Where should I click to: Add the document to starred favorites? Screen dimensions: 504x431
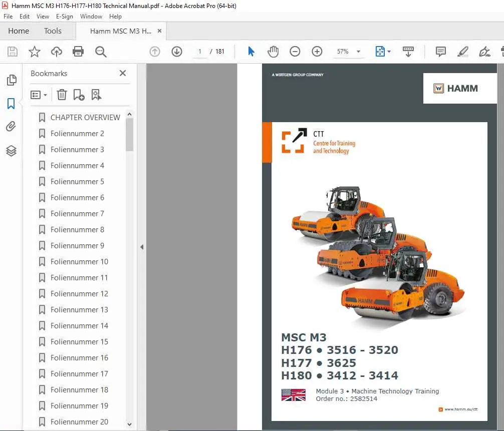point(35,52)
